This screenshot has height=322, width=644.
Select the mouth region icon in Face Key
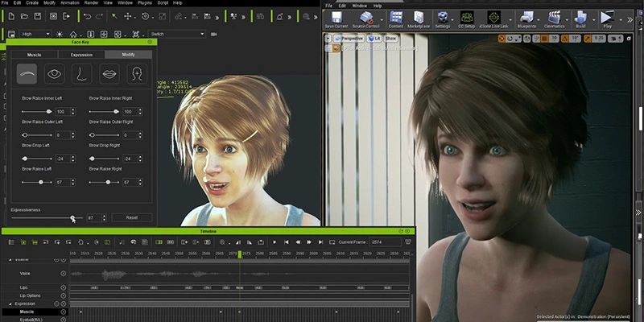pos(109,74)
